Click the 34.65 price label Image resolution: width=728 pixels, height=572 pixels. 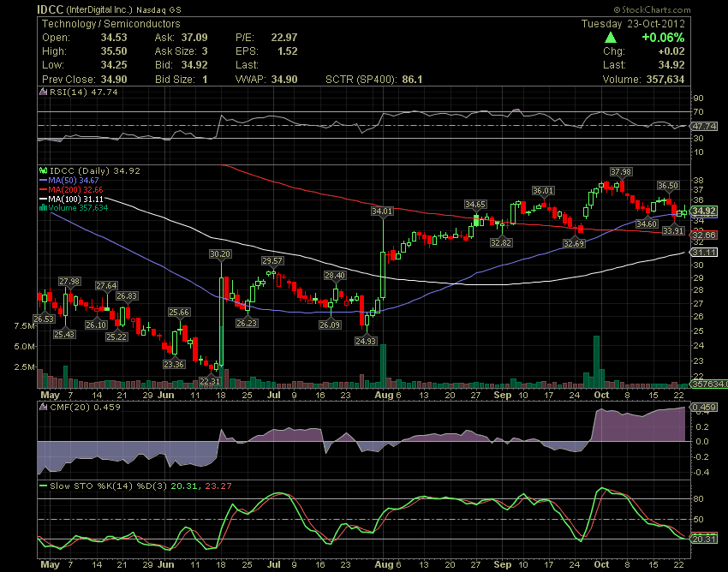[475, 205]
